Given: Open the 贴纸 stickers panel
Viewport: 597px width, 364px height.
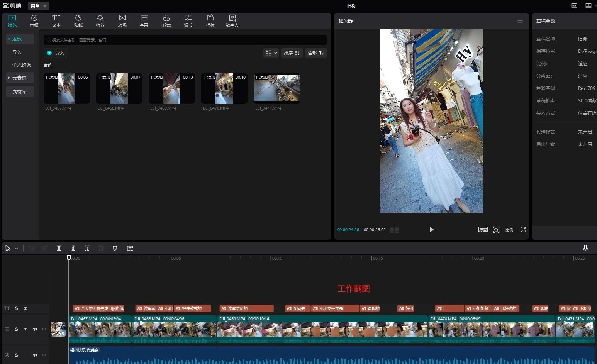Looking at the screenshot, I should [78, 21].
